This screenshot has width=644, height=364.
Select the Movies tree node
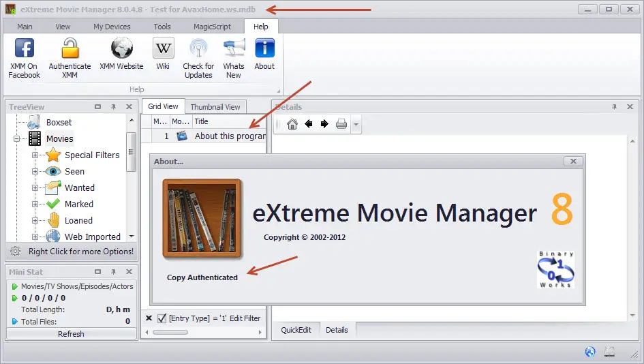pyautogui.click(x=59, y=139)
